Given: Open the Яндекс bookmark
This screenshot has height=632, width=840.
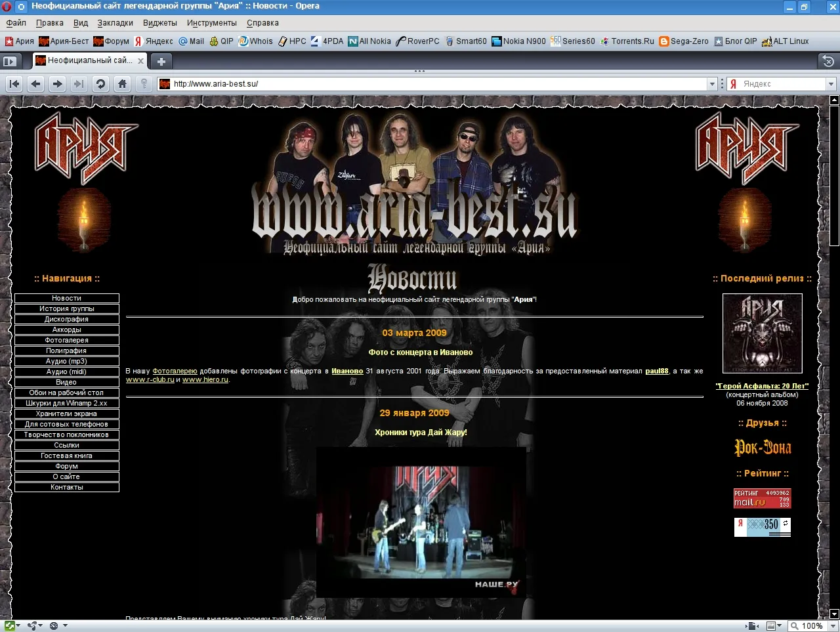Looking at the screenshot, I should point(154,41).
